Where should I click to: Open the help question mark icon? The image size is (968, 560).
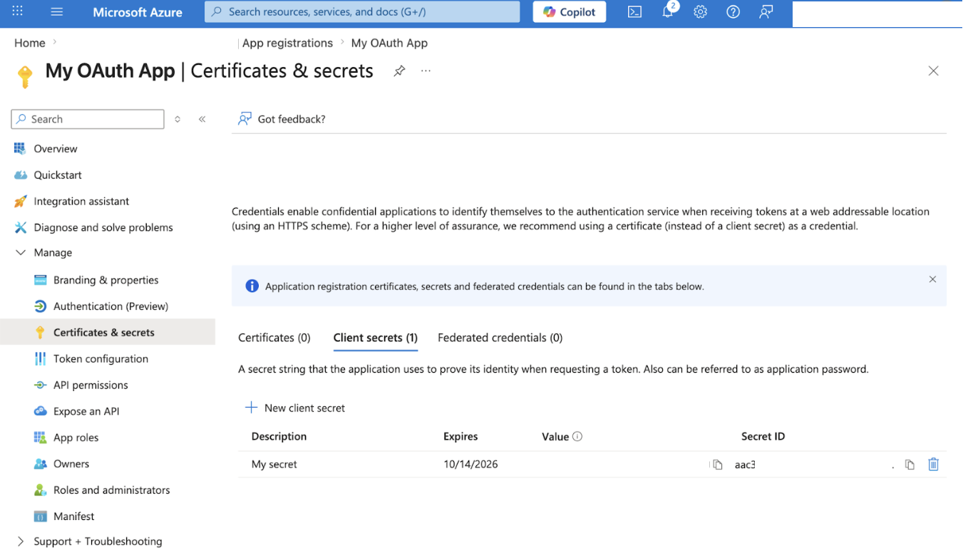pos(733,11)
